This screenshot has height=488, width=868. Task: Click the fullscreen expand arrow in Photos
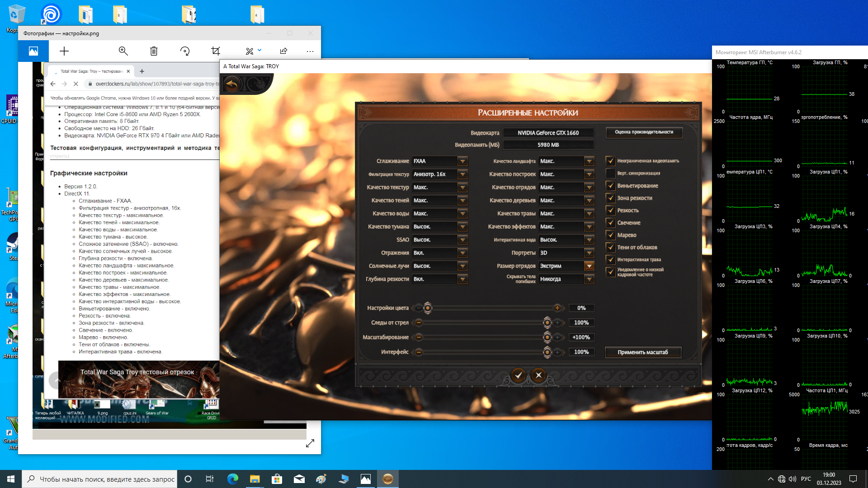tap(310, 443)
